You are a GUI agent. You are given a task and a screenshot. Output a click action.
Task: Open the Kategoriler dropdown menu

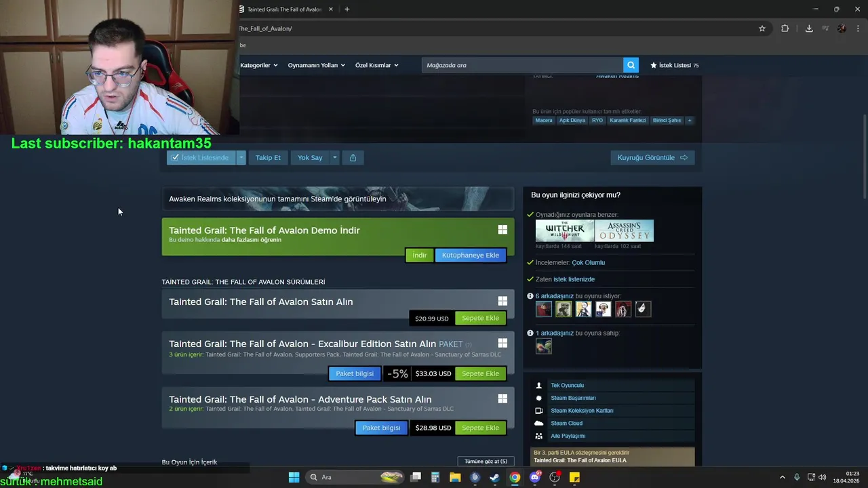[259, 65]
